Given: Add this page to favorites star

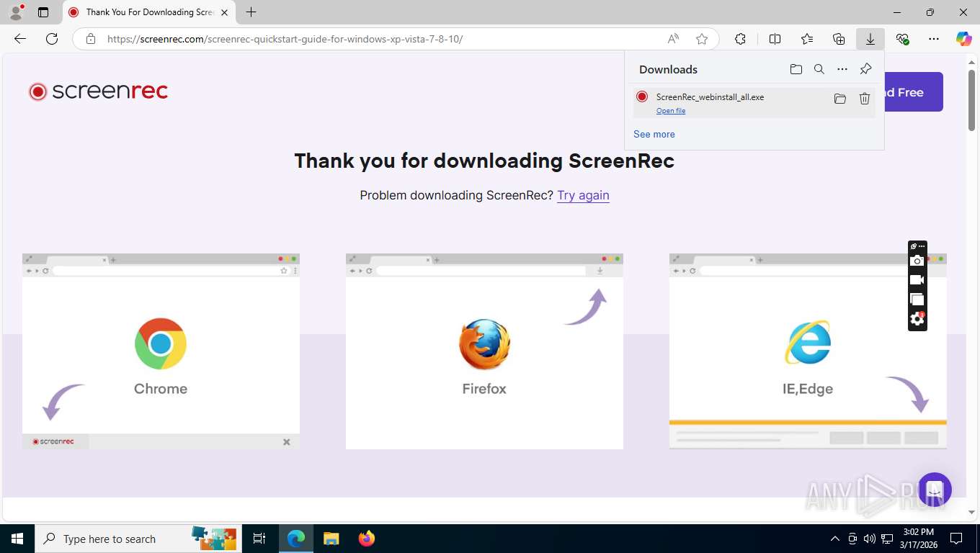Looking at the screenshot, I should [702, 39].
